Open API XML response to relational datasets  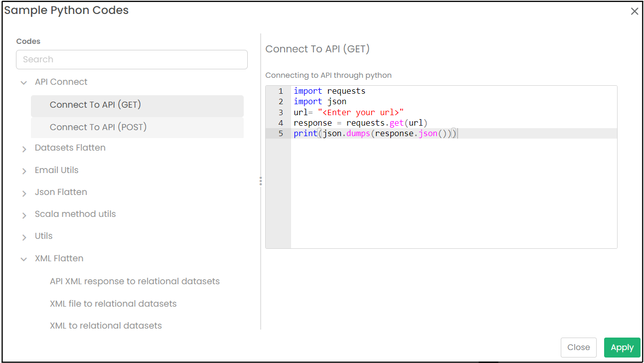pyautogui.click(x=135, y=281)
